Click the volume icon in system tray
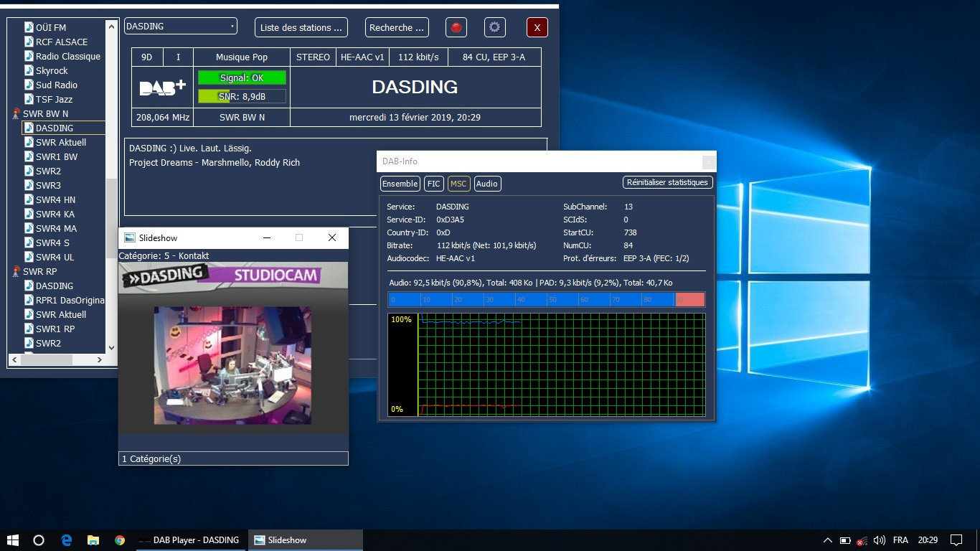Screen dimensions: 980x551 880,540
